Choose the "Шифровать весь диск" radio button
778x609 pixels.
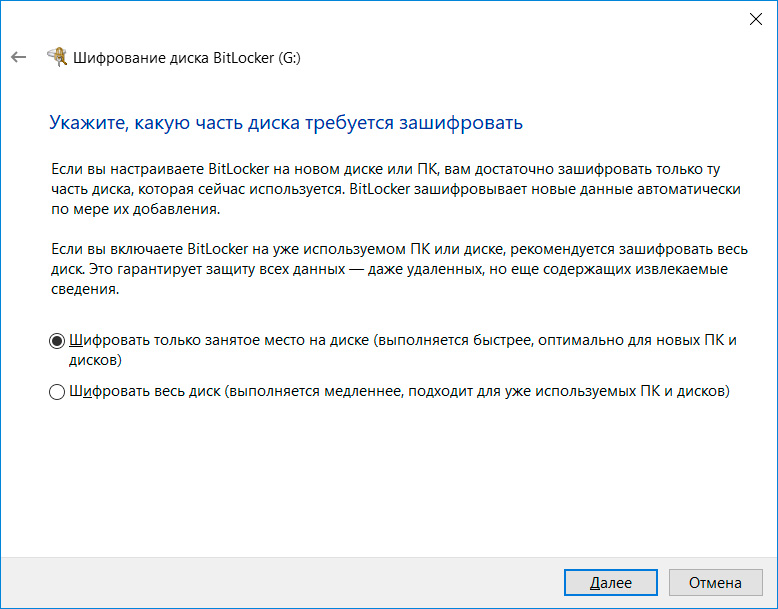click(57, 392)
